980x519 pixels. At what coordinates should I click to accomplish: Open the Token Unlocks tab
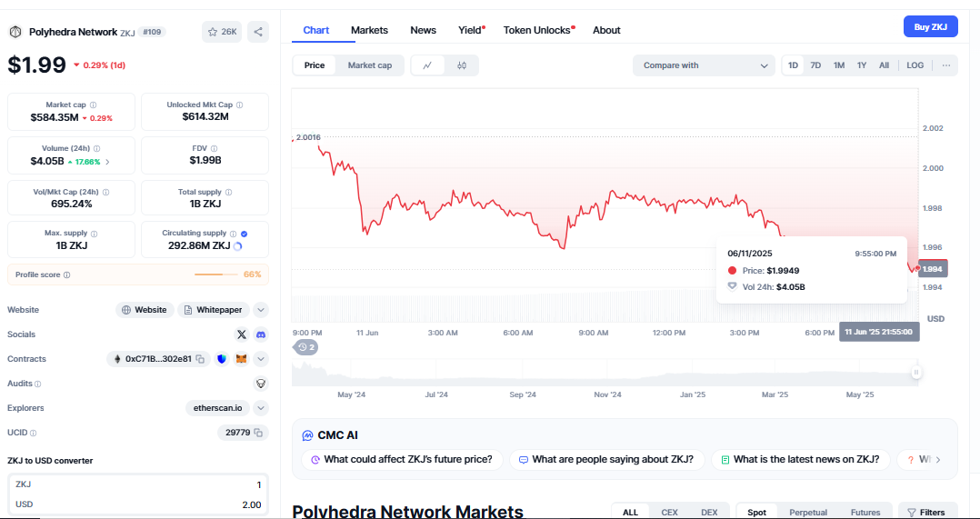point(538,30)
